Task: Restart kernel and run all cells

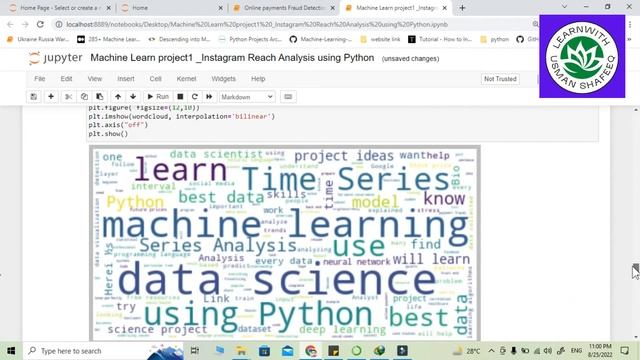Action: (x=209, y=97)
